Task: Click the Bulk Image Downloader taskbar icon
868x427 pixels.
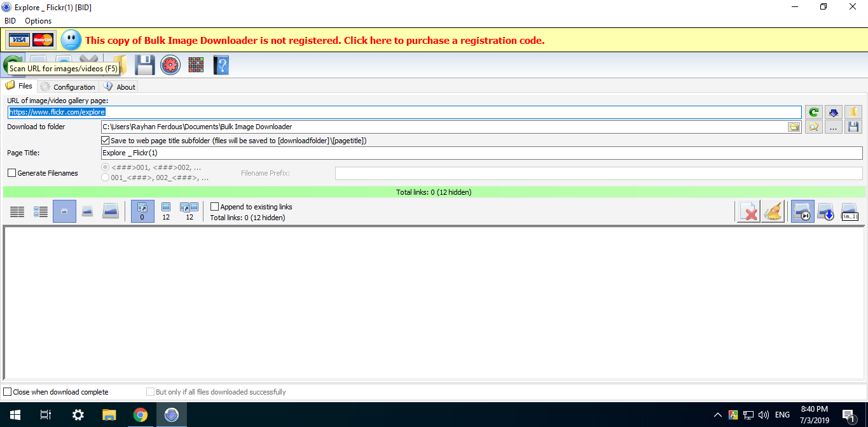Action: click(171, 415)
